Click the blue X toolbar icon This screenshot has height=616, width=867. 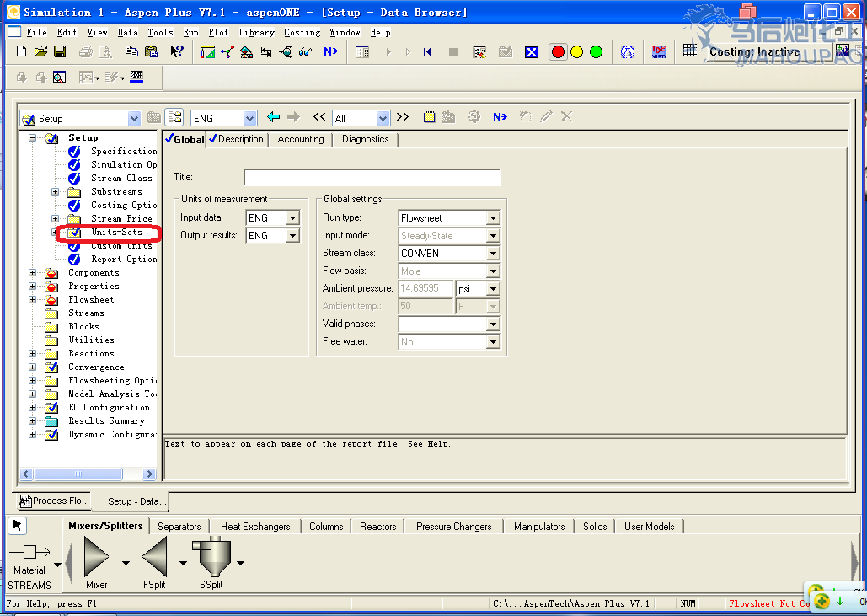pos(532,52)
